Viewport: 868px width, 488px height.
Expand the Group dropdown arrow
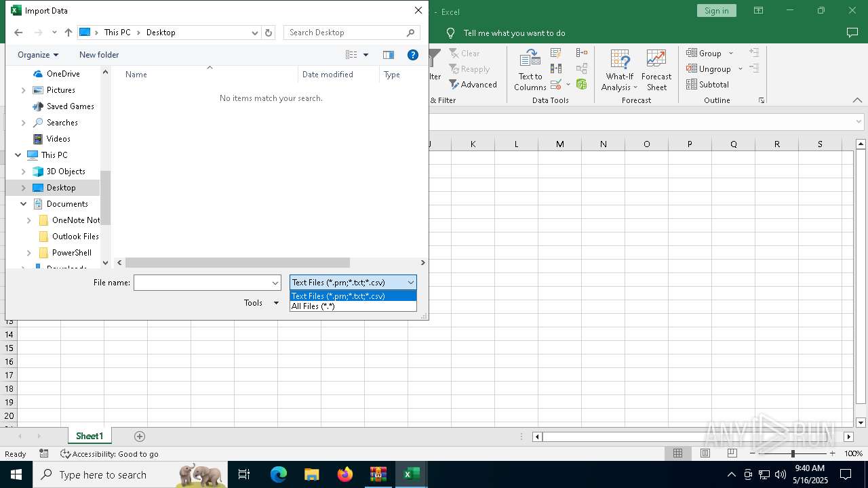pyautogui.click(x=731, y=53)
